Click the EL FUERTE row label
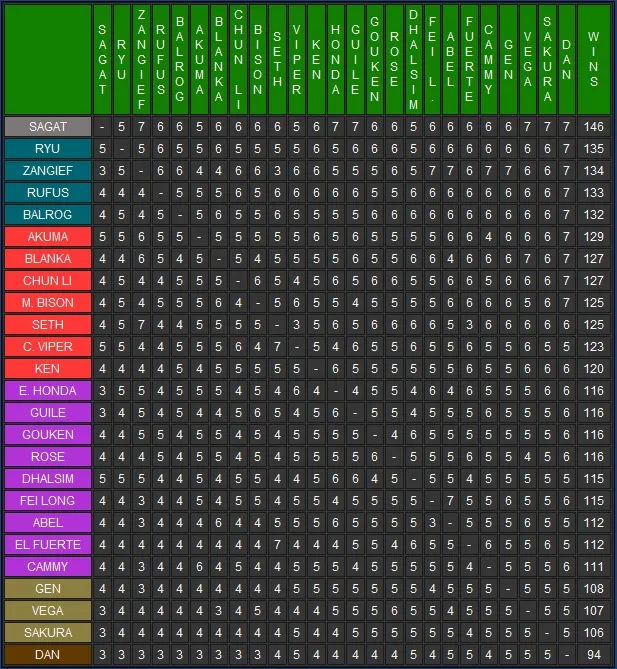The height and width of the screenshot is (669, 617). (x=48, y=545)
